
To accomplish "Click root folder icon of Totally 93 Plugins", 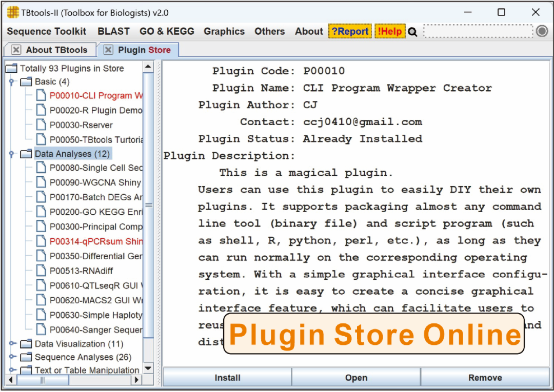I will click(x=11, y=68).
